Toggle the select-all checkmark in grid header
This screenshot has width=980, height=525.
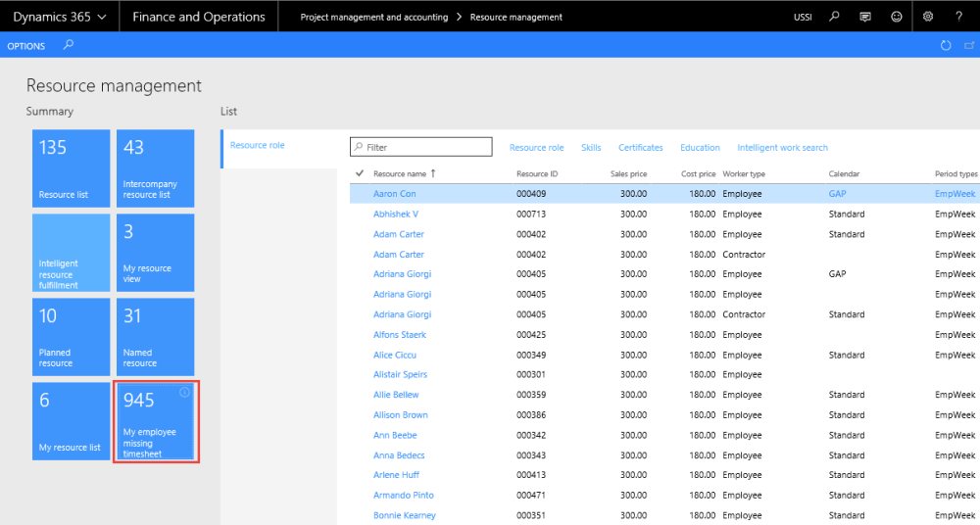click(x=360, y=173)
